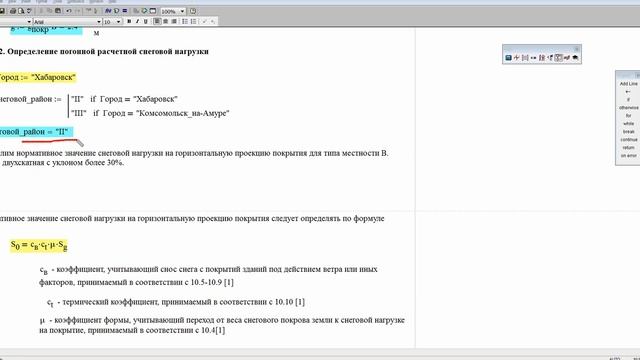This screenshot has width=640, height=360.
Task: Click the Insert Unit icon
Action: click(116, 11)
